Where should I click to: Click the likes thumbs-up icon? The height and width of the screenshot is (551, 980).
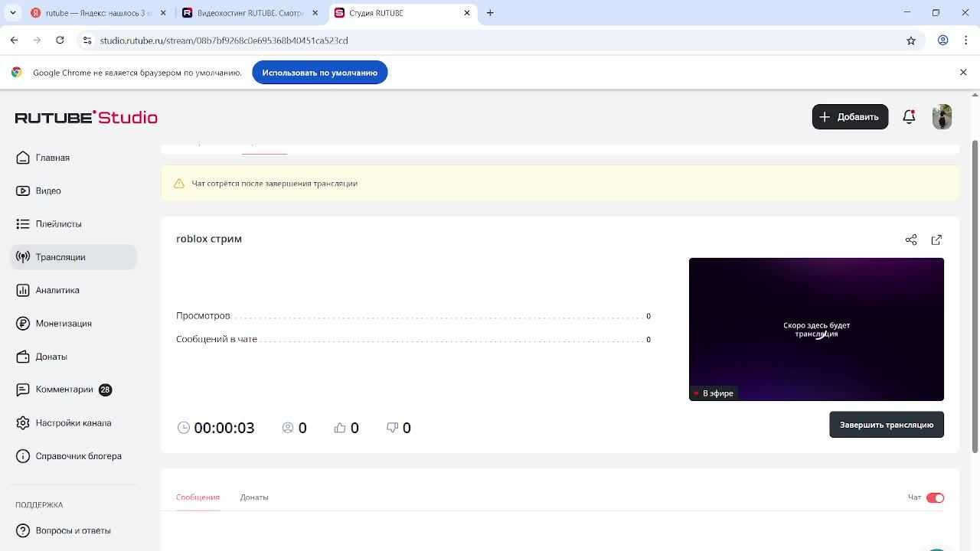pyautogui.click(x=340, y=428)
